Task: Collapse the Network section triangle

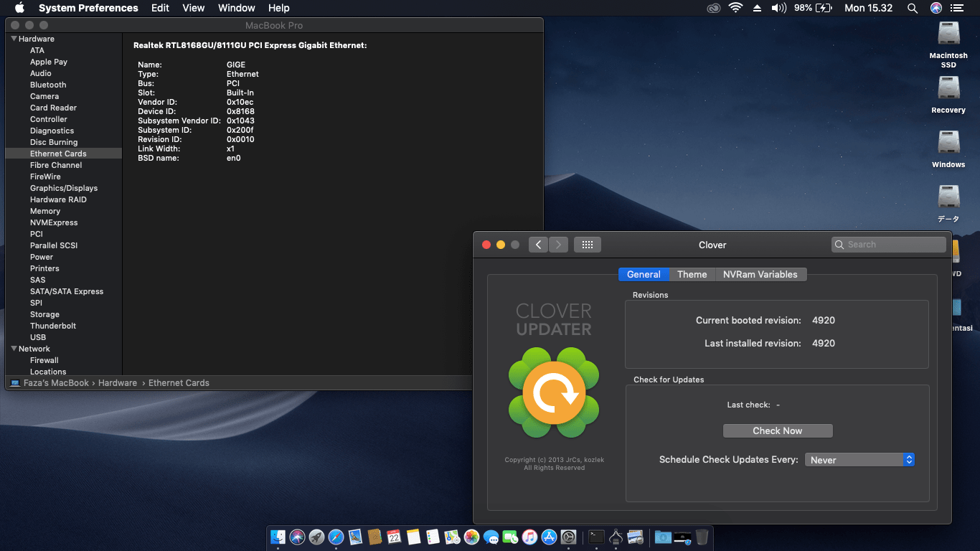Action: pos(14,349)
